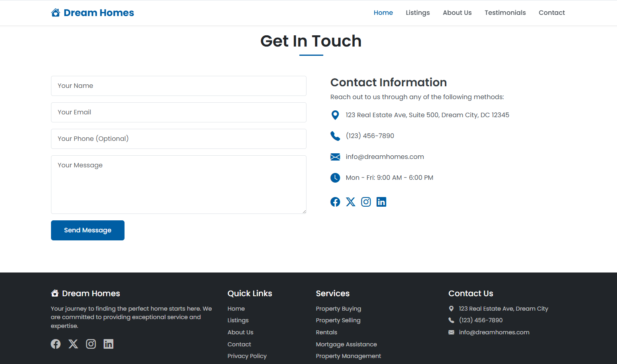
Task: Click the Mortgage Assistance service link
Action: click(346, 344)
